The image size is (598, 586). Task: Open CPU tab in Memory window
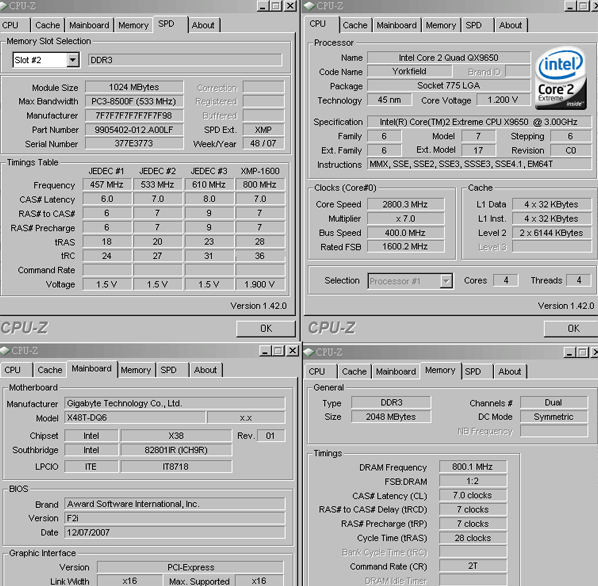tap(317, 371)
